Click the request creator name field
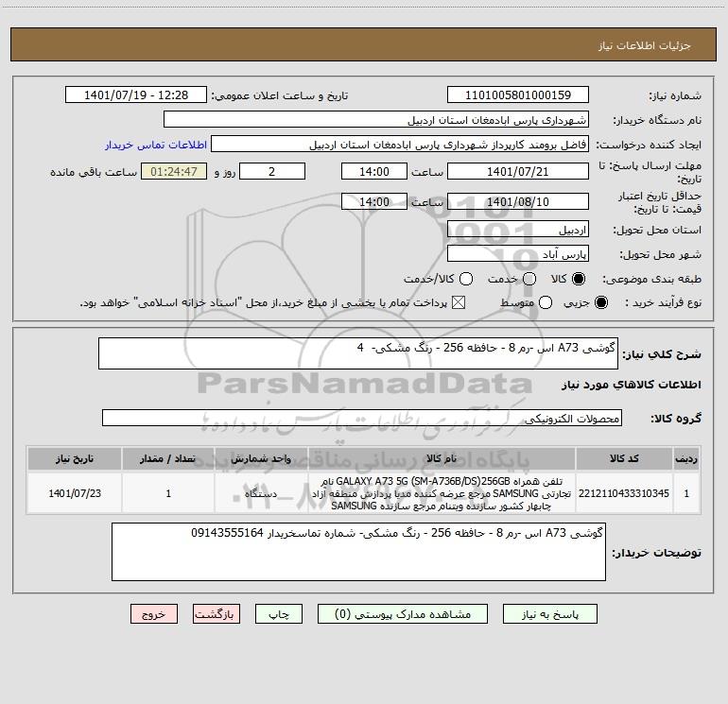The height and width of the screenshot is (704, 728). [x=400, y=145]
